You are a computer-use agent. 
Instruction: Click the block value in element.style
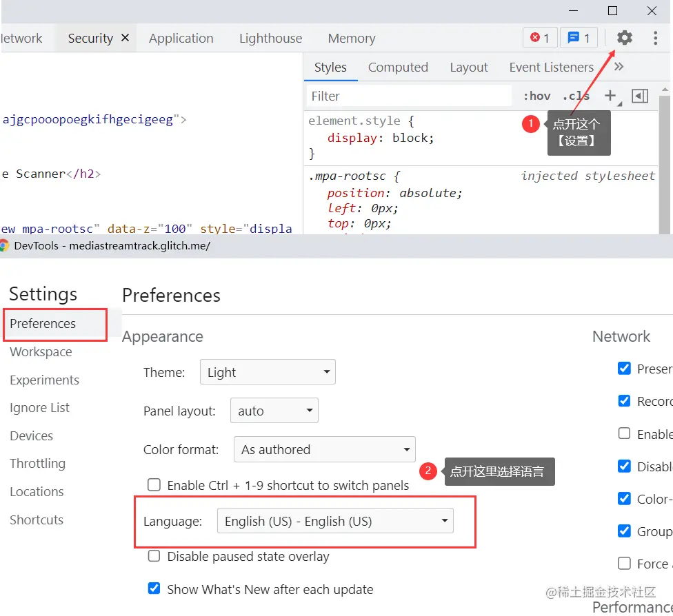pyautogui.click(x=410, y=138)
